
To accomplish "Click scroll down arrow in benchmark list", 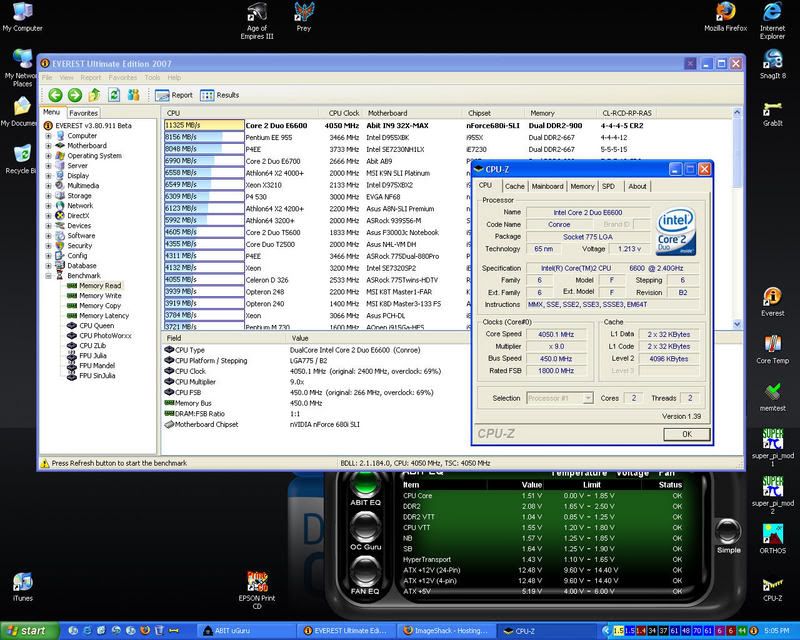I will (x=737, y=324).
